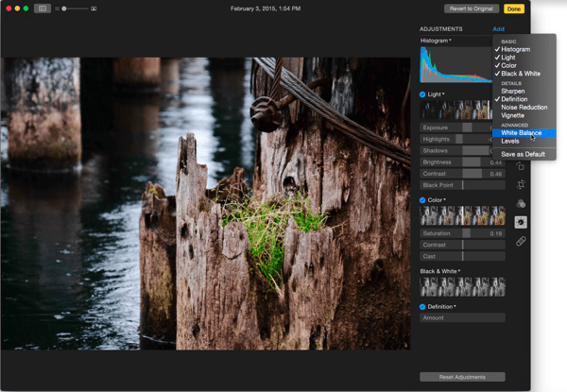The width and height of the screenshot is (567, 392).
Task: Select the Rotate tool icon
Action: 520,166
